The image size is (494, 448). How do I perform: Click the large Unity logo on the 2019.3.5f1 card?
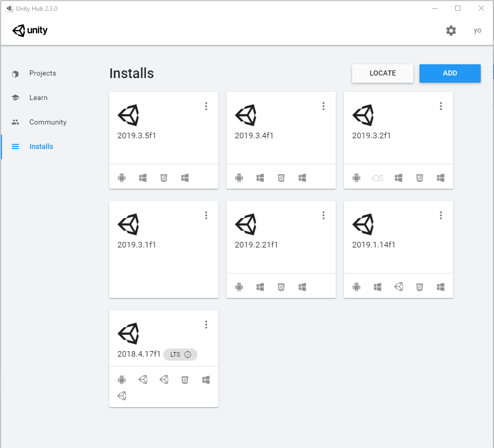coord(128,115)
